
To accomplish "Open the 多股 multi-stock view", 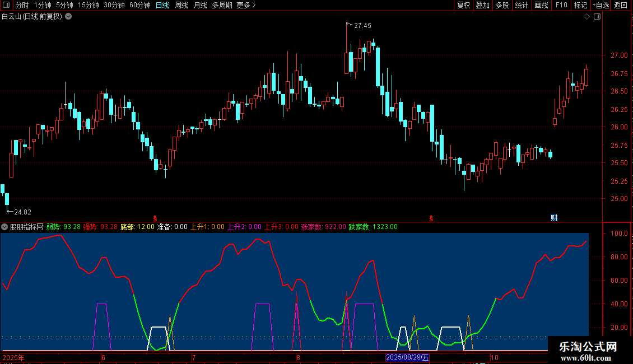I will (502, 5).
